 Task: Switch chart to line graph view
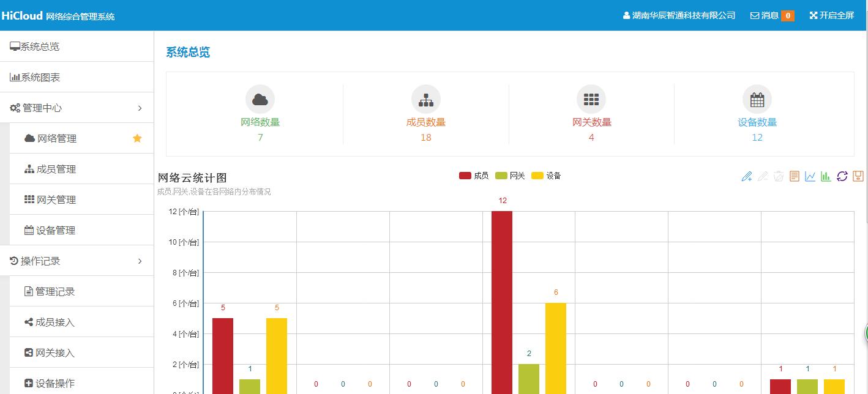810,177
